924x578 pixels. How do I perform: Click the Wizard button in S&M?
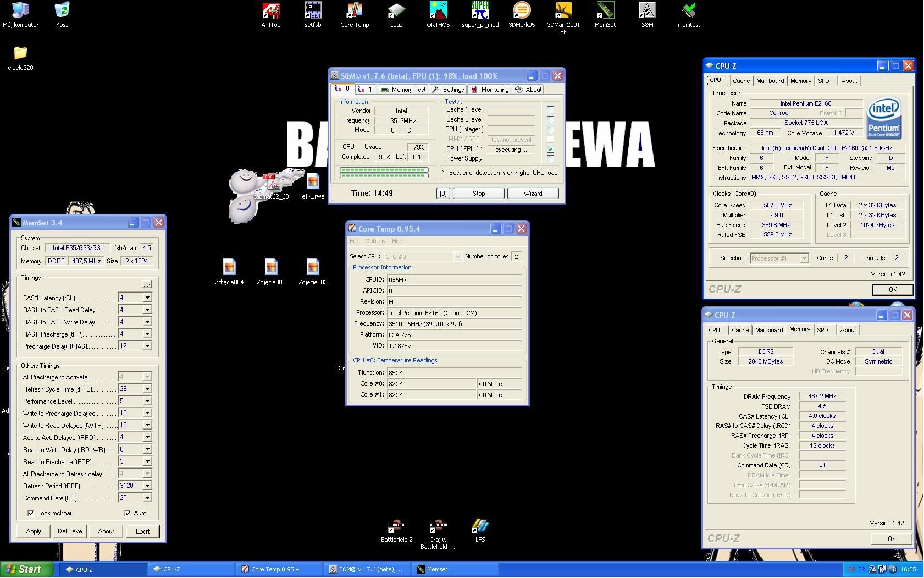pyautogui.click(x=533, y=194)
